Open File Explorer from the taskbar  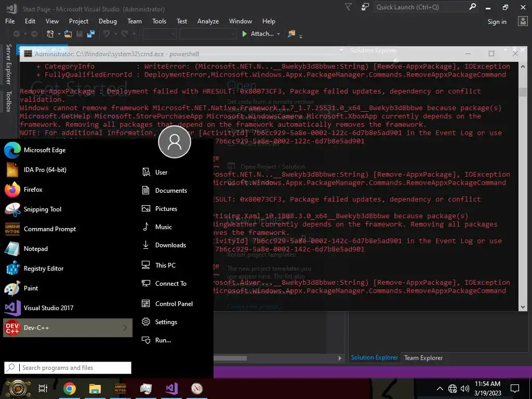(x=95, y=389)
